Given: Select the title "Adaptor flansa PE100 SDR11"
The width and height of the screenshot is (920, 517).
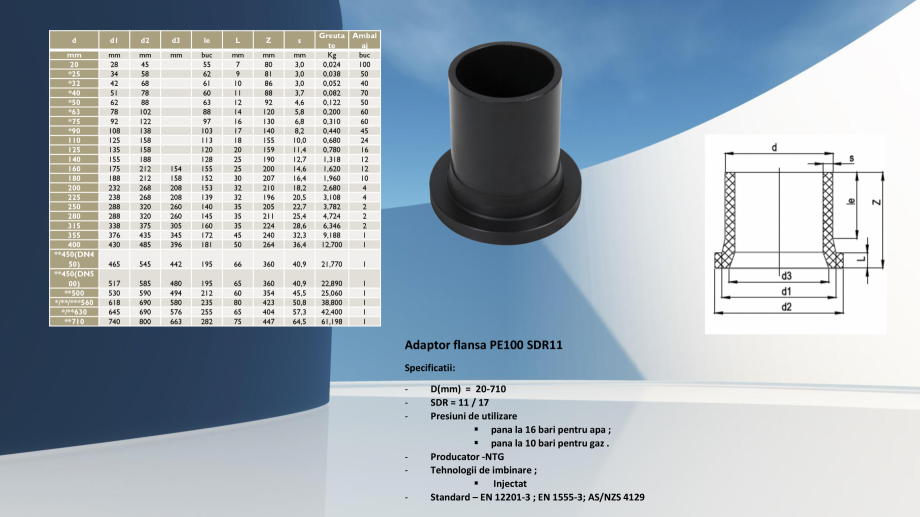Looking at the screenshot, I should click(483, 345).
